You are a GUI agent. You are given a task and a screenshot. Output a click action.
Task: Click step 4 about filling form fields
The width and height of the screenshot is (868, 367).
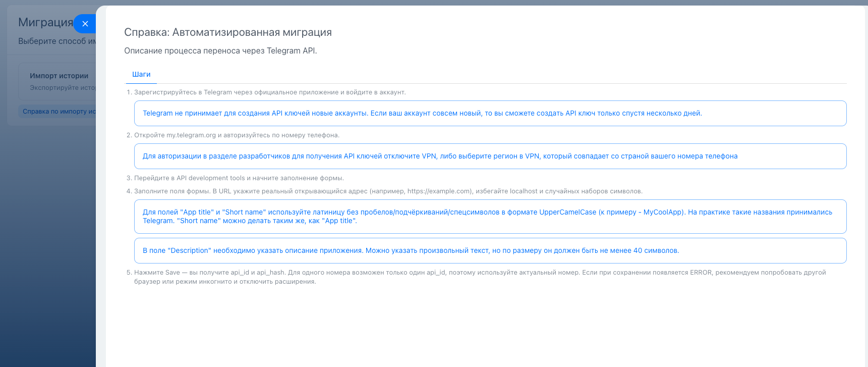[x=388, y=191]
